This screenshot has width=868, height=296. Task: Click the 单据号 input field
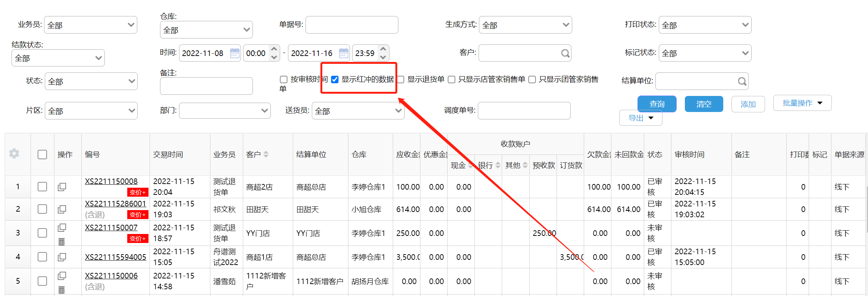(x=352, y=25)
